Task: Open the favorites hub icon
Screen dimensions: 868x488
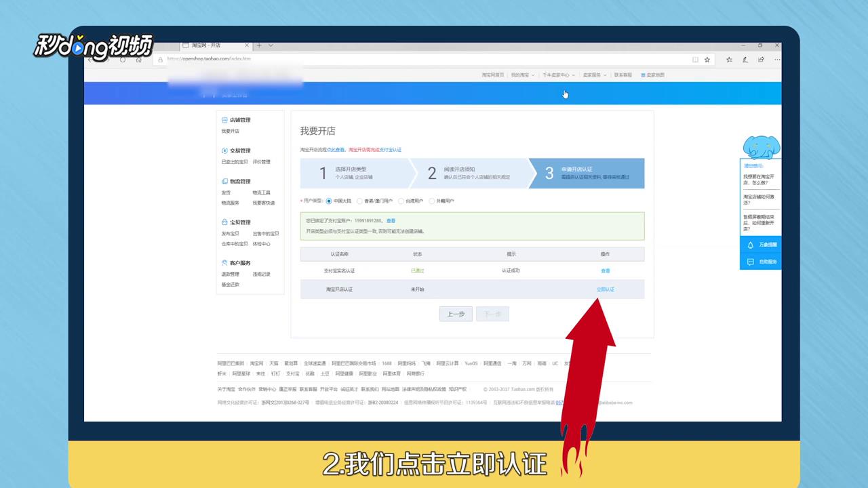Action: coord(729,60)
